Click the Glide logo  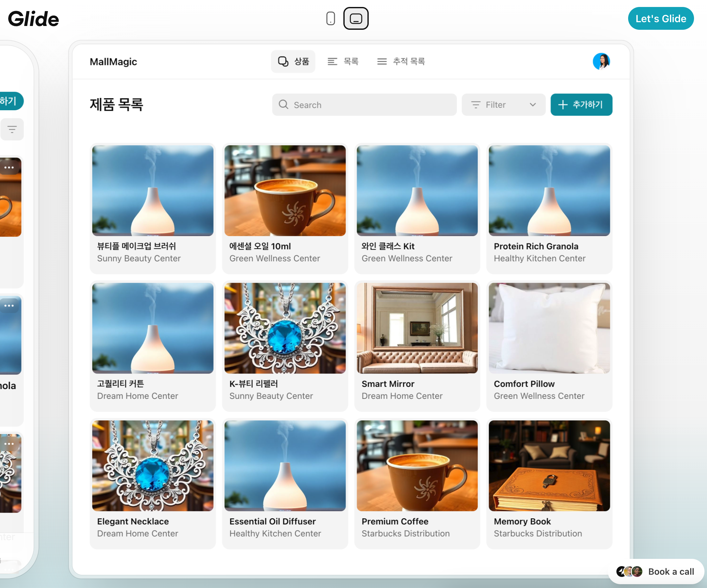click(34, 19)
